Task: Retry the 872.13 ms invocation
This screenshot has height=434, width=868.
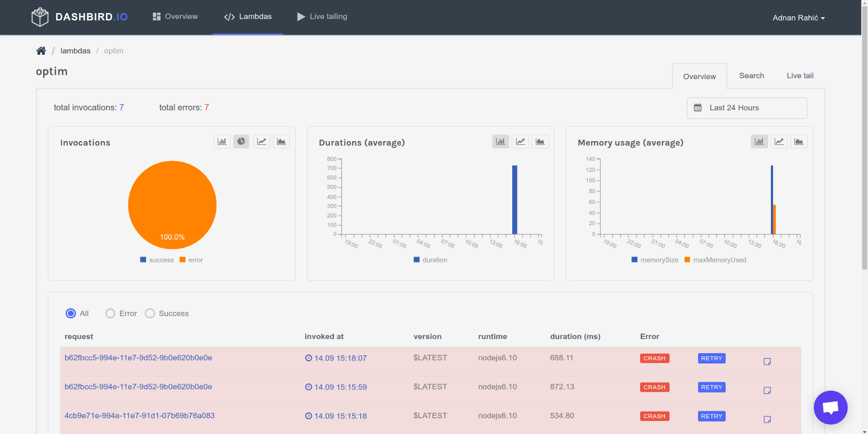Action: click(x=711, y=387)
